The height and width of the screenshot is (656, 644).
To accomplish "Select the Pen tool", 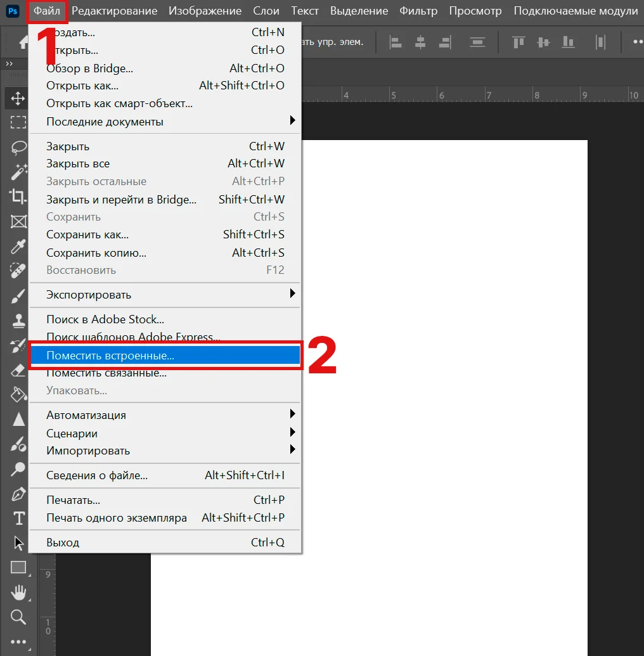I will (18, 494).
